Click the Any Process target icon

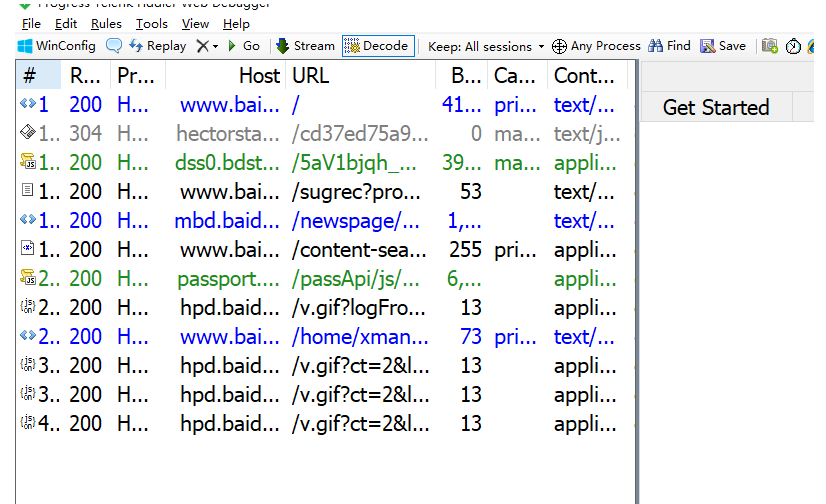point(559,46)
